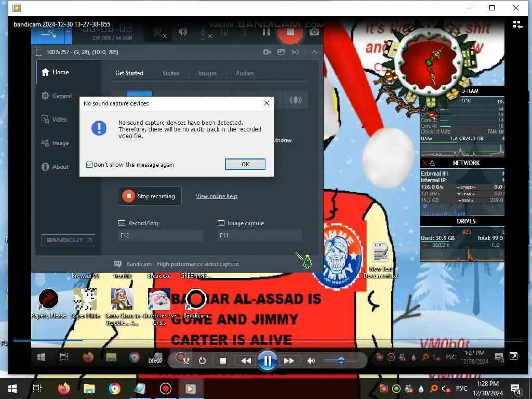Switch to Library using the top-right icon
Viewport: 532px width, 399px height.
[x=517, y=24]
